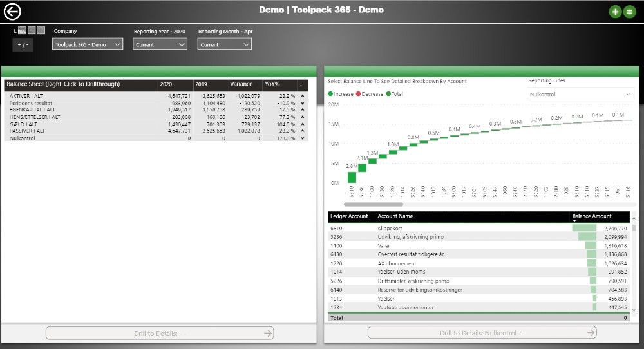644x349 pixels.
Task: Toggle the Increase legend item
Action: coord(341,94)
